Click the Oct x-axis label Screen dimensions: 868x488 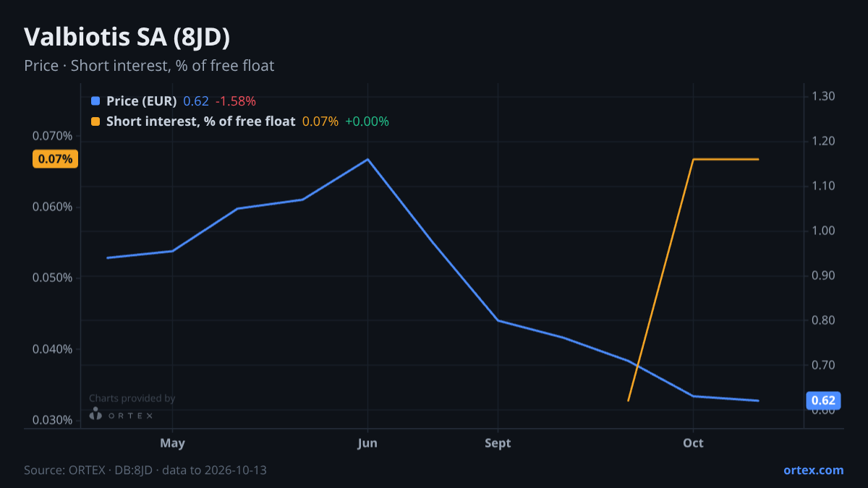tap(693, 443)
